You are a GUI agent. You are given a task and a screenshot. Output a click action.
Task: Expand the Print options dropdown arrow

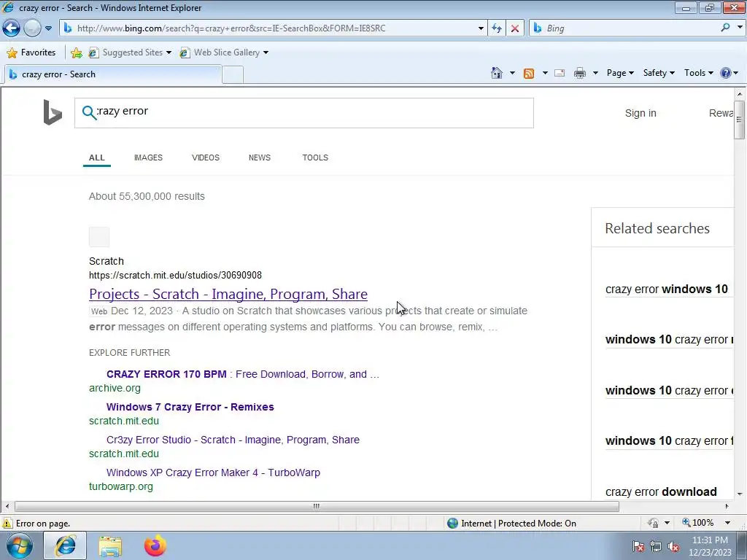(x=595, y=73)
